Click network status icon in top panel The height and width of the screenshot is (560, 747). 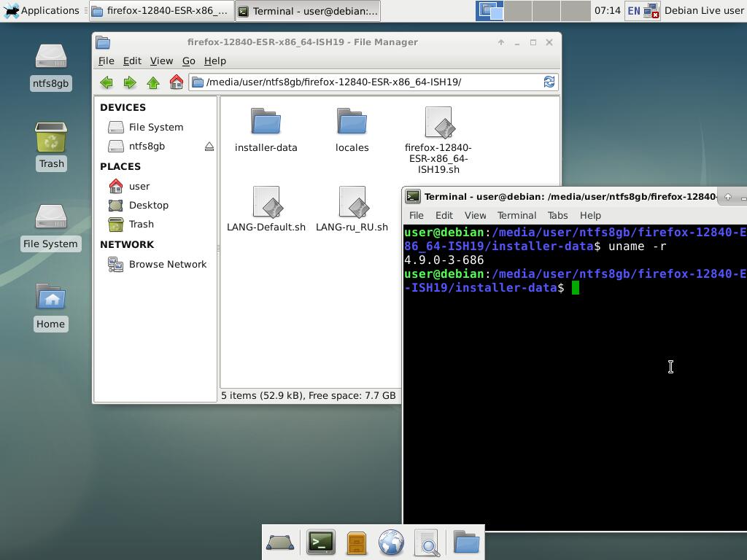click(651, 10)
